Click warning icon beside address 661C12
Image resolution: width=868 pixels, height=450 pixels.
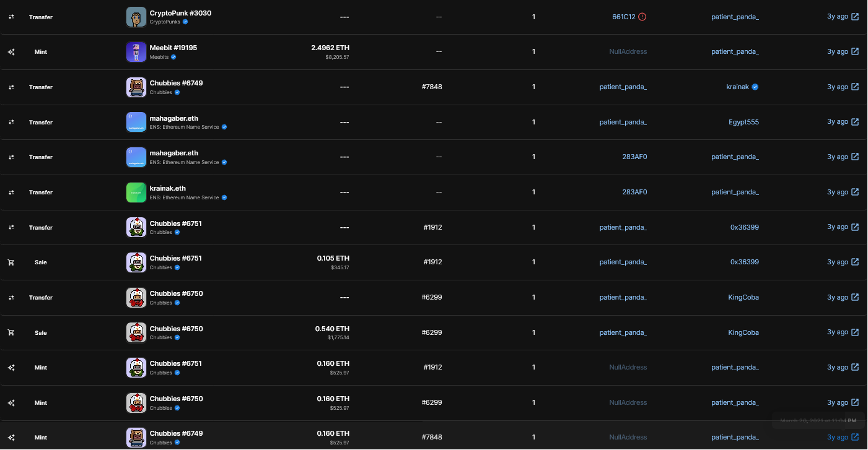[x=642, y=17]
